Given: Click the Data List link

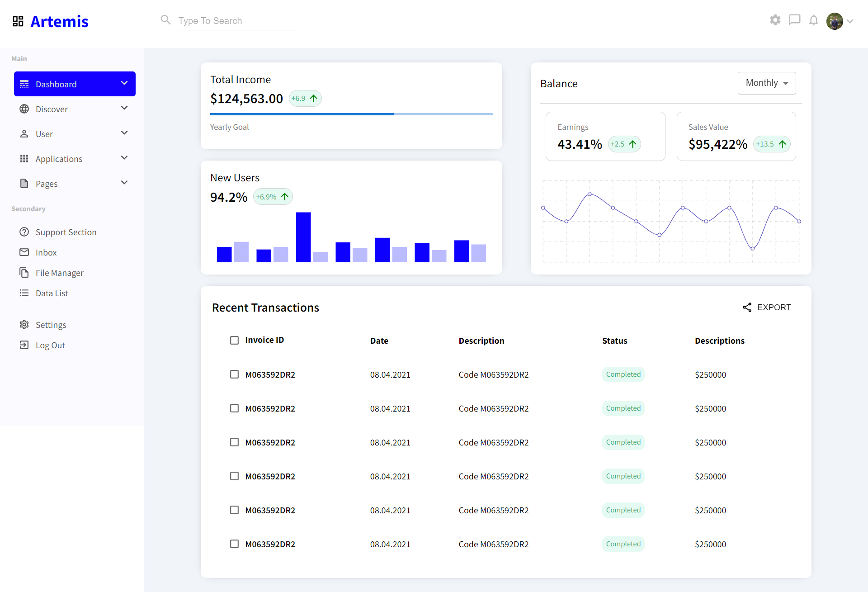Looking at the screenshot, I should pyautogui.click(x=52, y=293).
